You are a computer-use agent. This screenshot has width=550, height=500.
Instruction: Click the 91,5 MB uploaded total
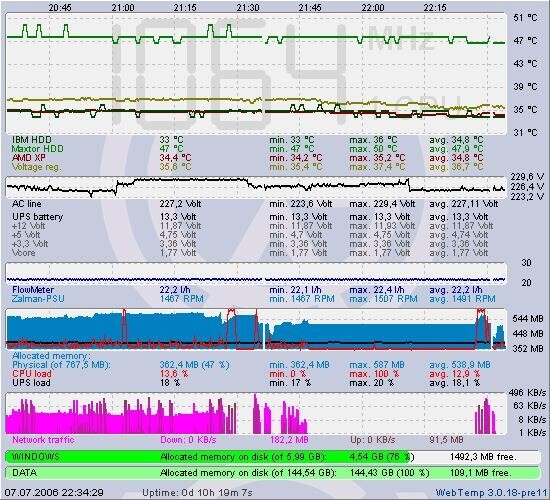point(447,440)
